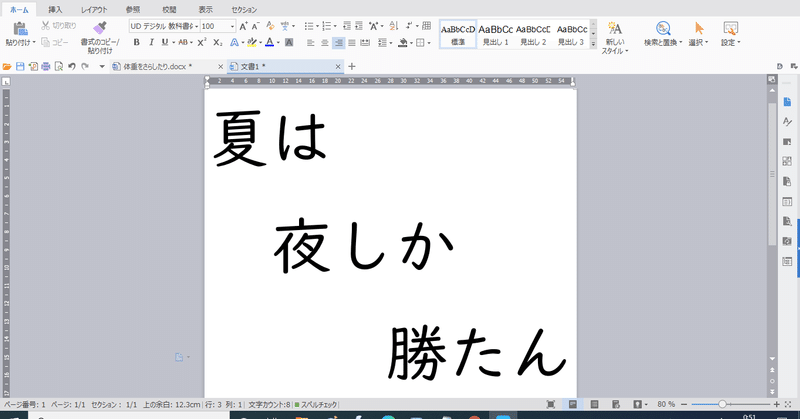
Task: Click the sort A-Z icon
Action: (x=393, y=26)
